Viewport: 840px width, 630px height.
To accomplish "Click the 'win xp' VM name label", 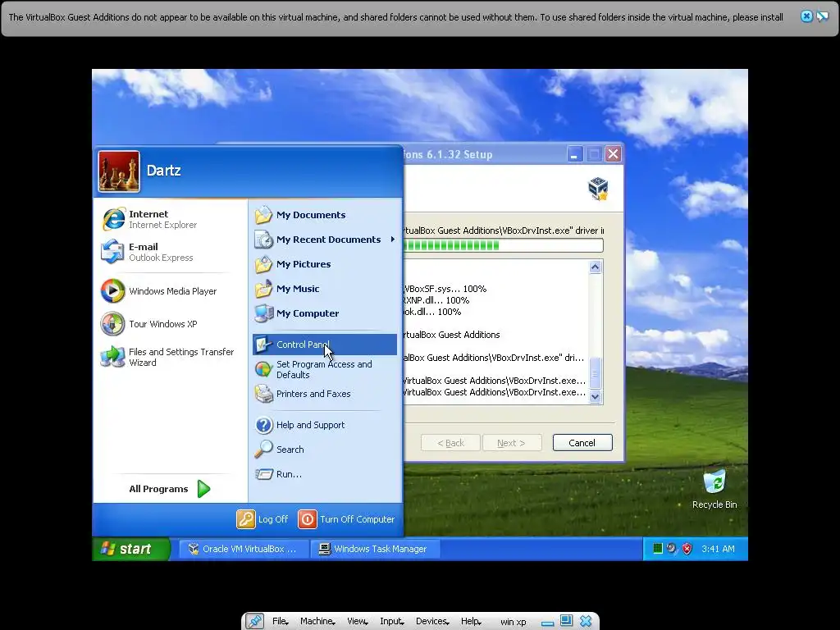I will pos(514,622).
